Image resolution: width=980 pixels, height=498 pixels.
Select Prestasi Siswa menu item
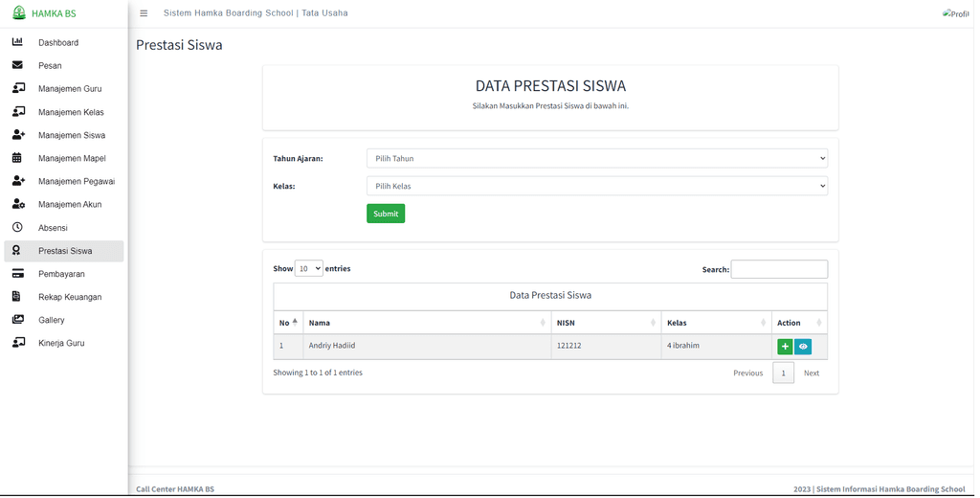(64, 251)
